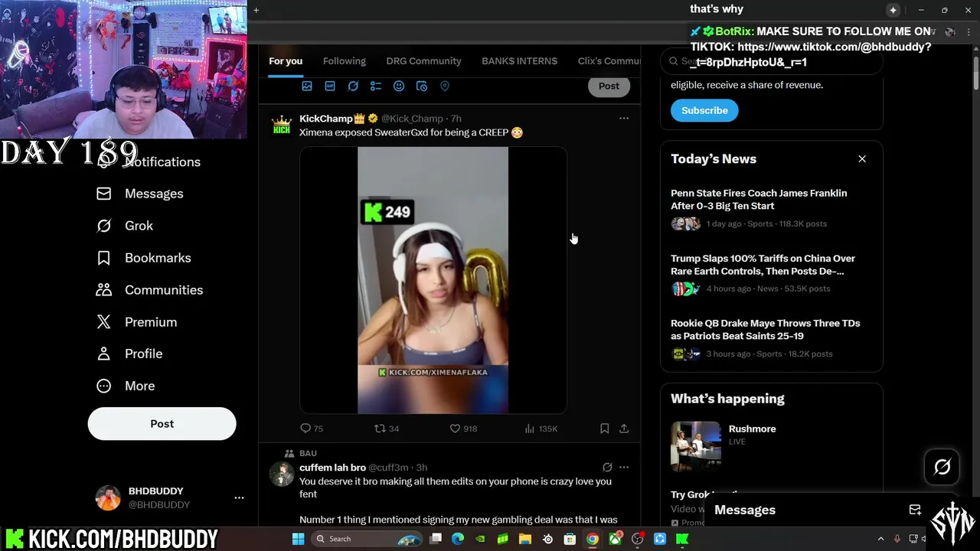Image resolution: width=980 pixels, height=551 pixels.
Task: Open KickChamp's profile avatar
Action: click(282, 124)
